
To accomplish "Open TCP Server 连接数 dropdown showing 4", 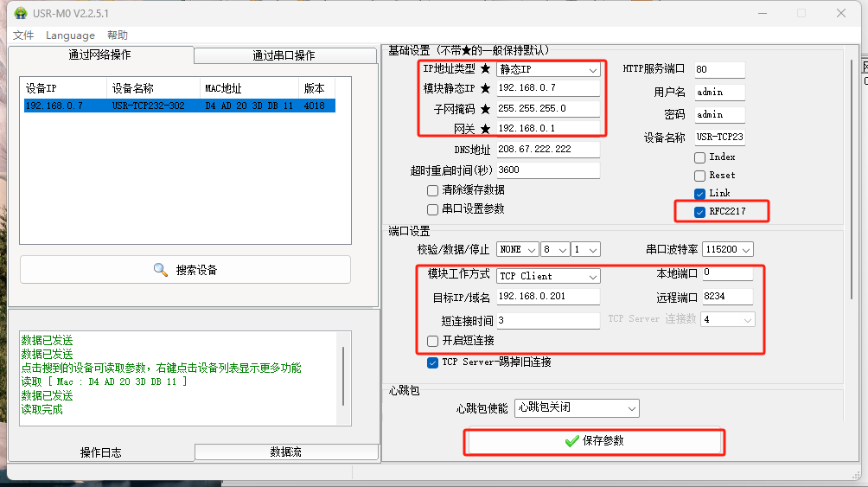I will pyautogui.click(x=727, y=320).
